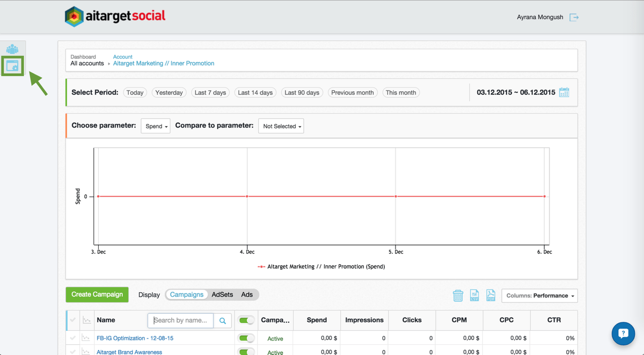644x355 pixels.
Task: Click the 5. Dec data point on the chart
Action: point(396,196)
